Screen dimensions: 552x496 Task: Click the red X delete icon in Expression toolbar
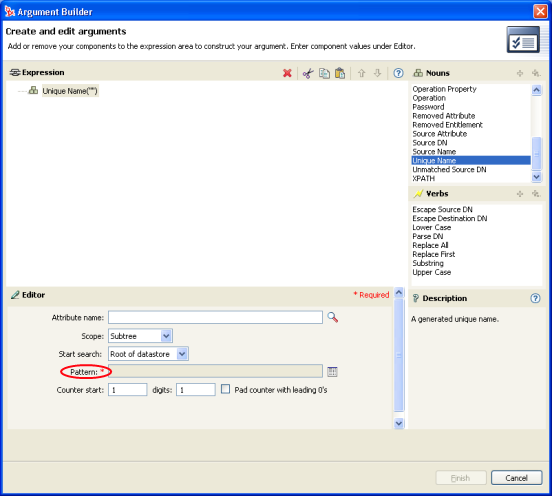pos(287,73)
